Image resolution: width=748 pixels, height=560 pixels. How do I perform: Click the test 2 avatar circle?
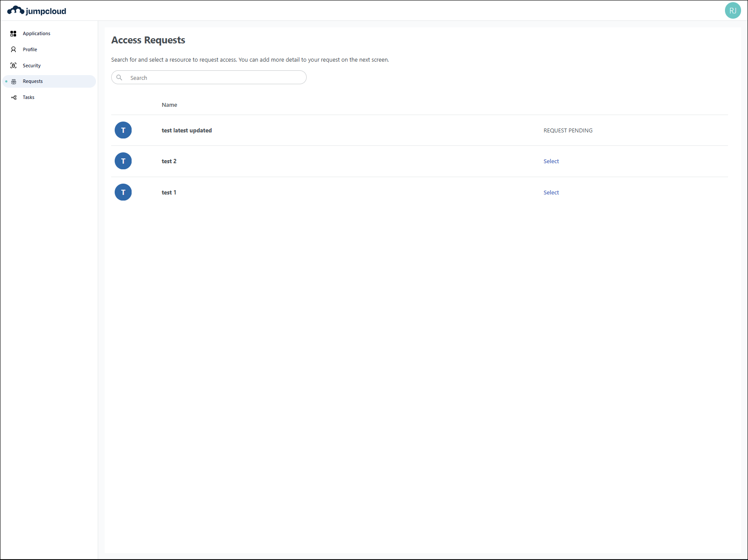pos(123,161)
